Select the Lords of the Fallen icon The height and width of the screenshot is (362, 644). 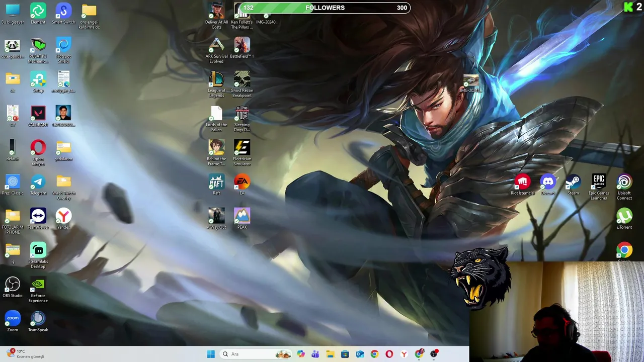(x=216, y=119)
